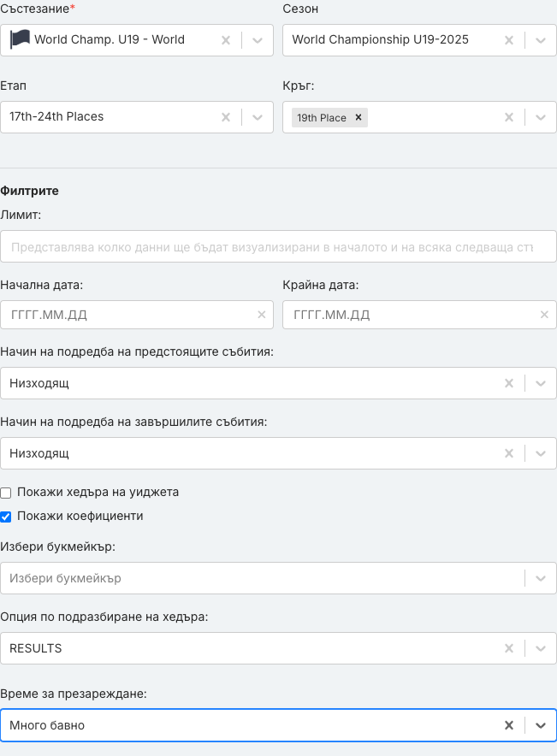
Task: Enable Покажи хедъра на уиджета checkbox
Action: [6, 493]
